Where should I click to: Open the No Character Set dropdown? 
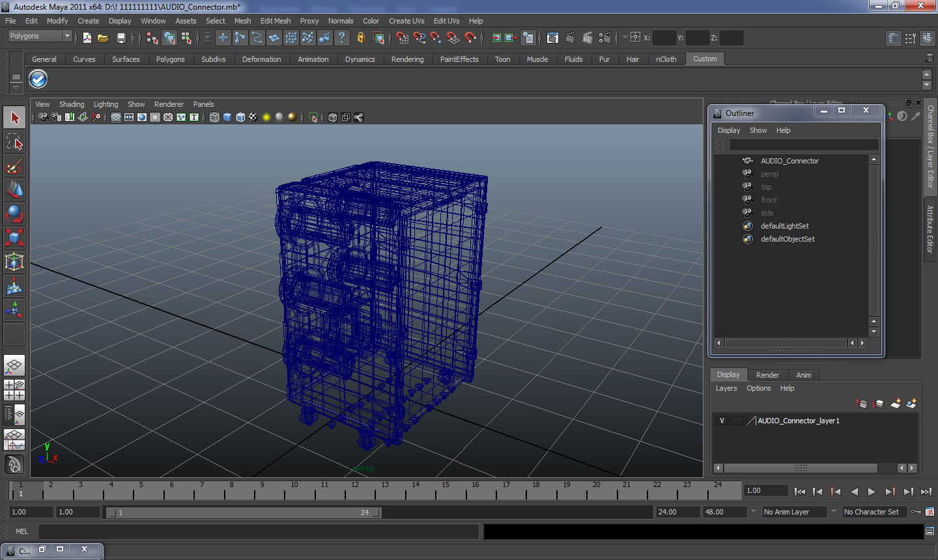pyautogui.click(x=875, y=512)
